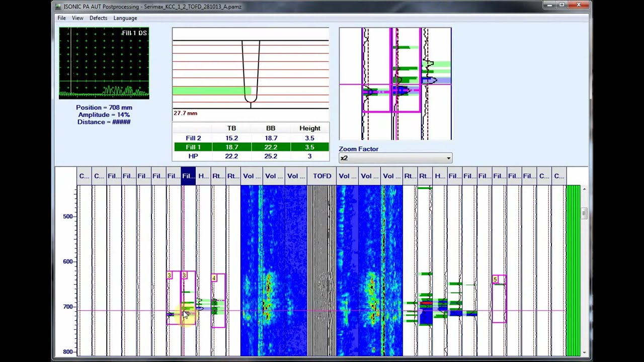Open the Language menu
The height and width of the screenshot is (362, 644).
(x=125, y=18)
